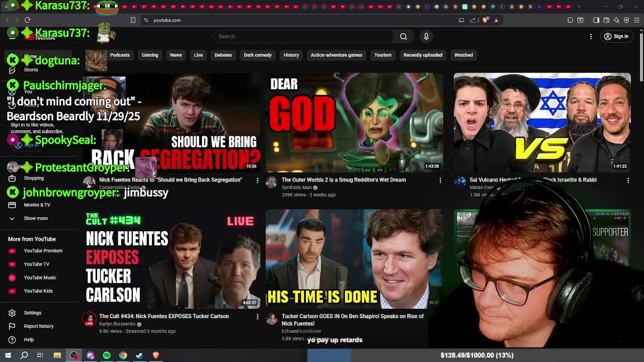
Task: Open options for Nick Fuentes Reacts video
Action: tap(258, 180)
